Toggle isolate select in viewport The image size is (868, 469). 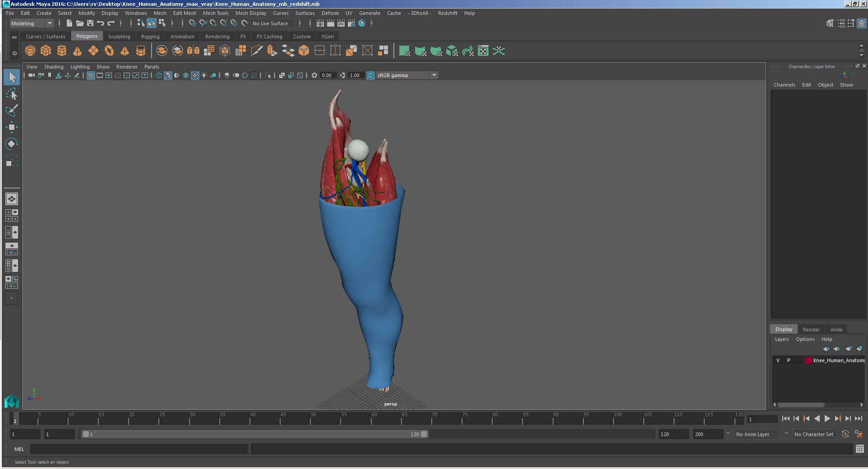pos(268,76)
